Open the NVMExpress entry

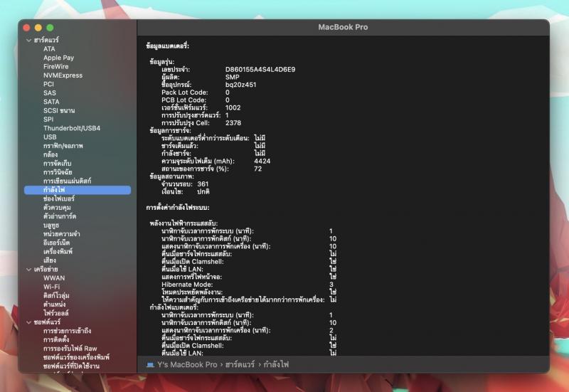pos(63,75)
